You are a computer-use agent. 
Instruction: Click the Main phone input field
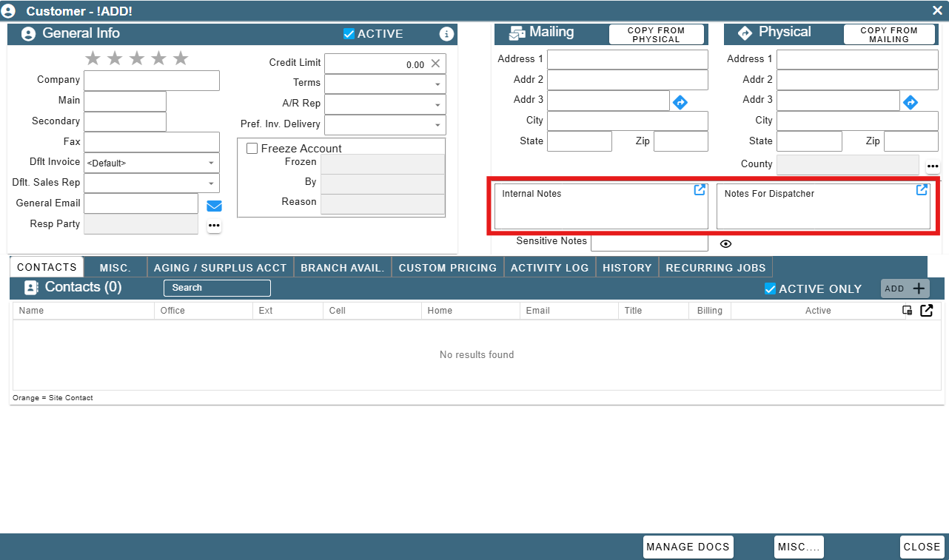pyautogui.click(x=125, y=101)
